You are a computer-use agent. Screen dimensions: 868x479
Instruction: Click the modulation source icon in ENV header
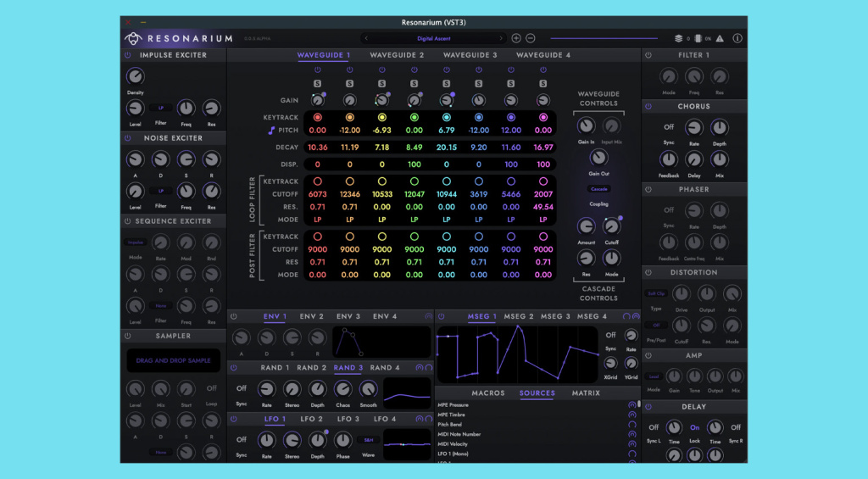pos(428,316)
